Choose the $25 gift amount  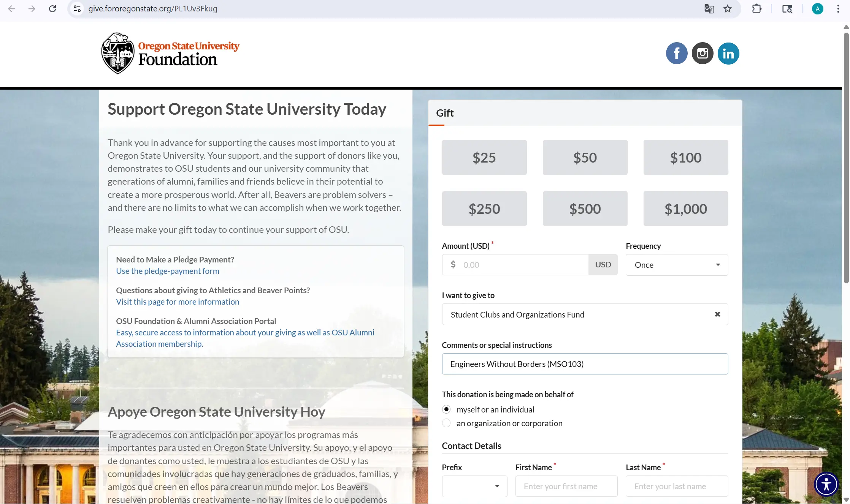coord(484,157)
